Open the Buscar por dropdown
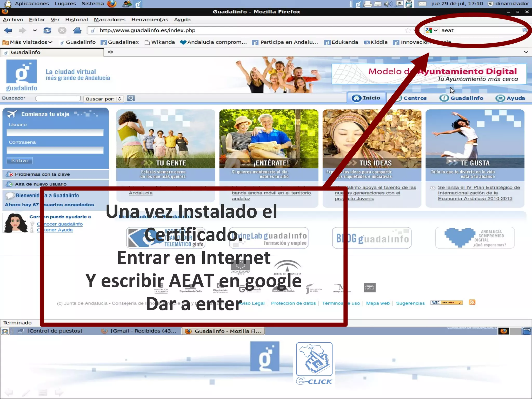 tap(104, 99)
